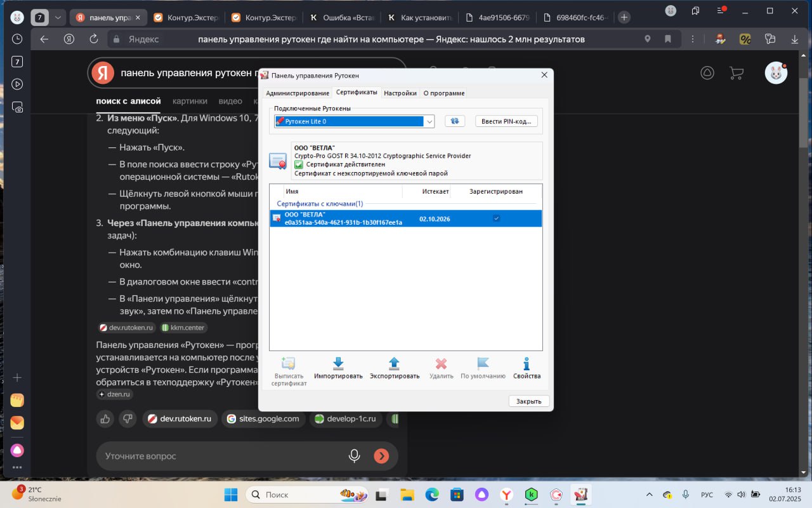The image size is (812, 508).
Task: Click the Yandex Mail sidebar icon
Action: click(x=17, y=422)
